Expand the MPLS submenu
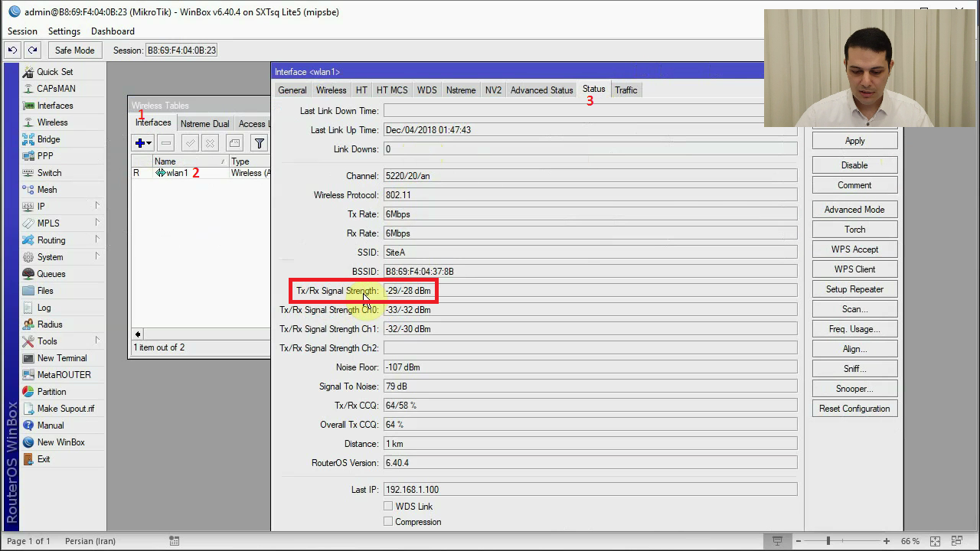980x551 pixels. (x=97, y=223)
